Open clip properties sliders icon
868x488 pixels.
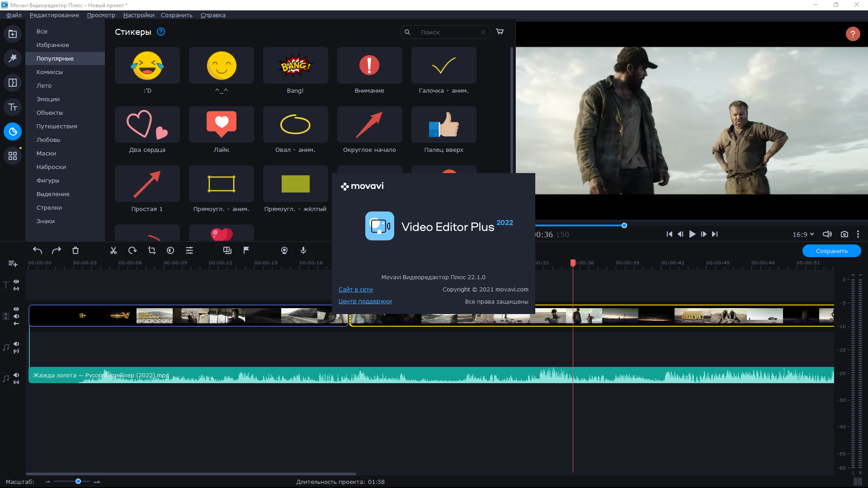tap(189, 250)
